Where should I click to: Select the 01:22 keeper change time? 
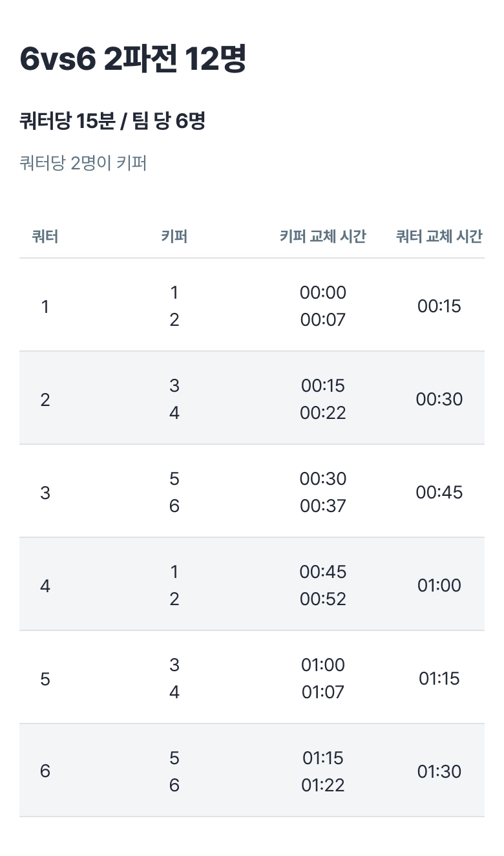(322, 786)
